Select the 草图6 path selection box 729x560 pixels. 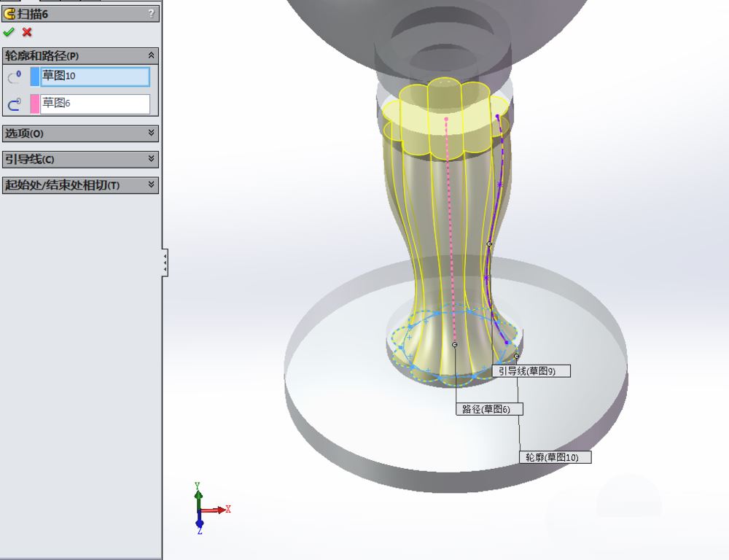95,104
